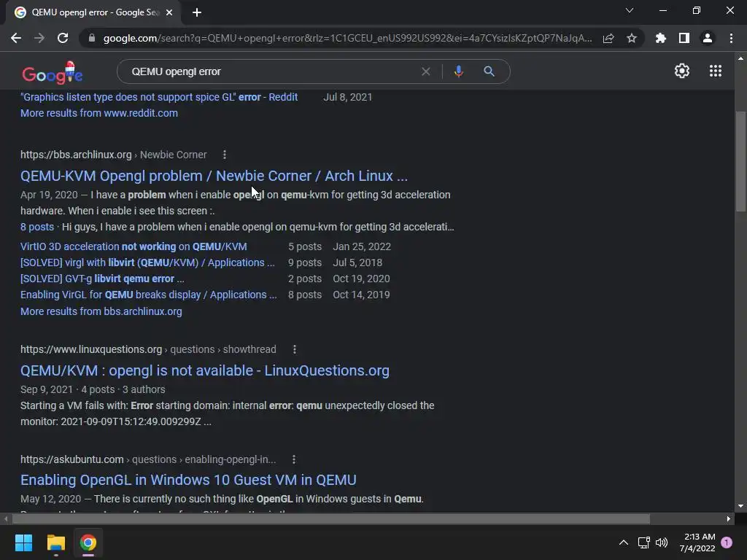Screen dimensions: 747x560
Task: Click the https://bbs.archlinux.org breadcrumb
Action: [76, 155]
